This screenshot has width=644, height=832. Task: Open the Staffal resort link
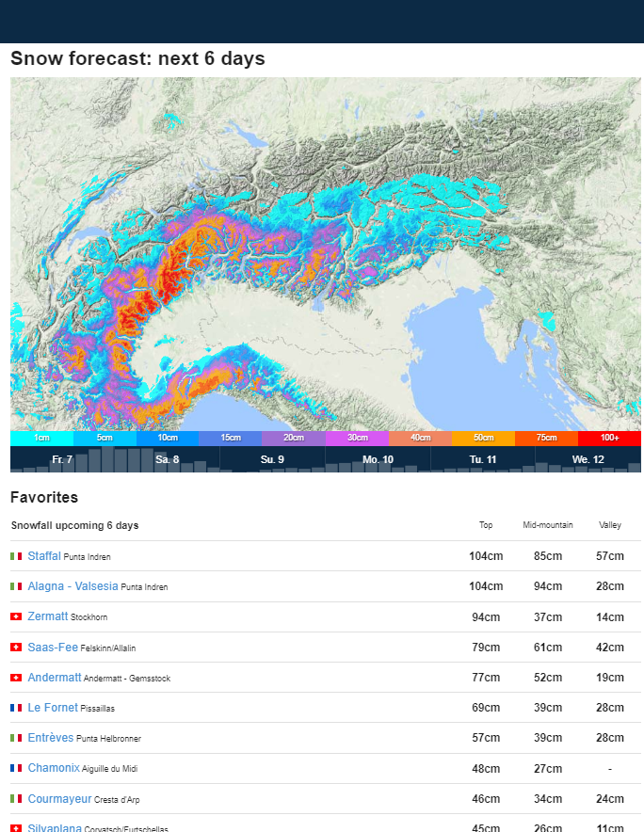pyautogui.click(x=44, y=556)
